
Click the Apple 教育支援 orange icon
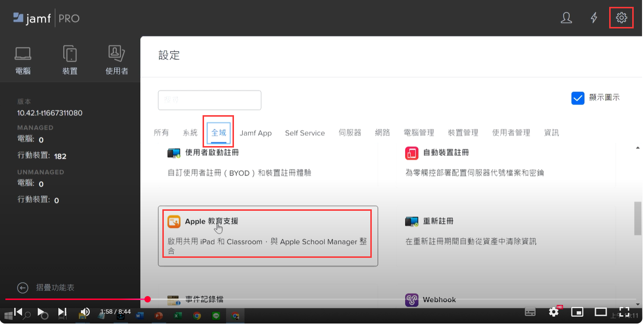coord(174,222)
